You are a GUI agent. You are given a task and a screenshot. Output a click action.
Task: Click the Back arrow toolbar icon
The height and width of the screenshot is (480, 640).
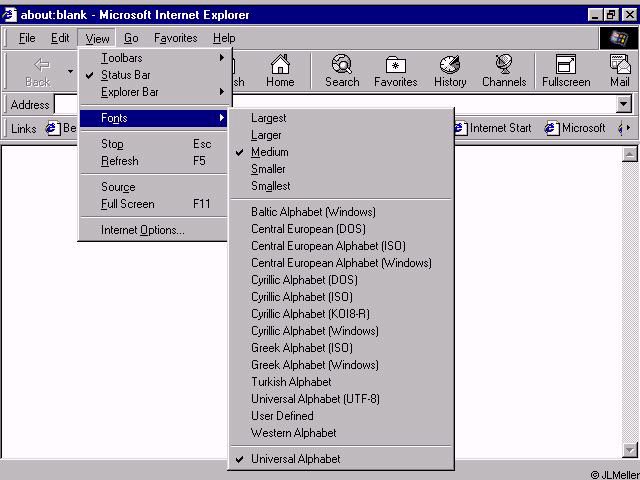point(41,64)
